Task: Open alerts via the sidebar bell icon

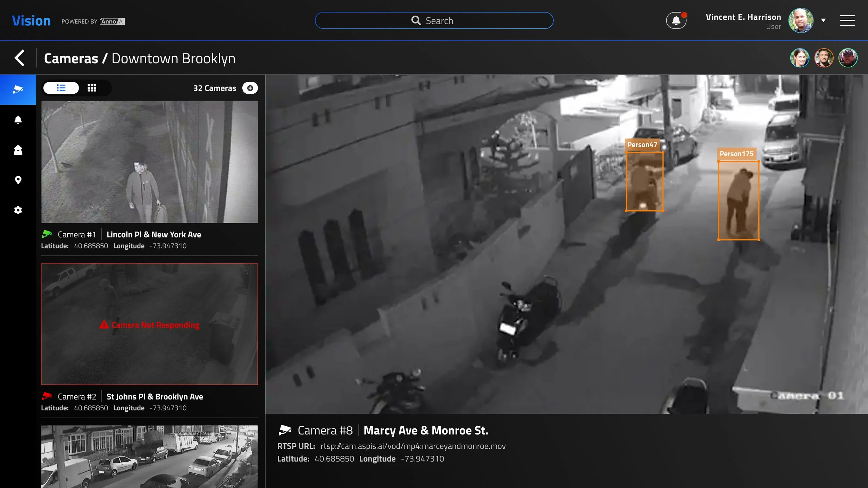Action: point(18,120)
